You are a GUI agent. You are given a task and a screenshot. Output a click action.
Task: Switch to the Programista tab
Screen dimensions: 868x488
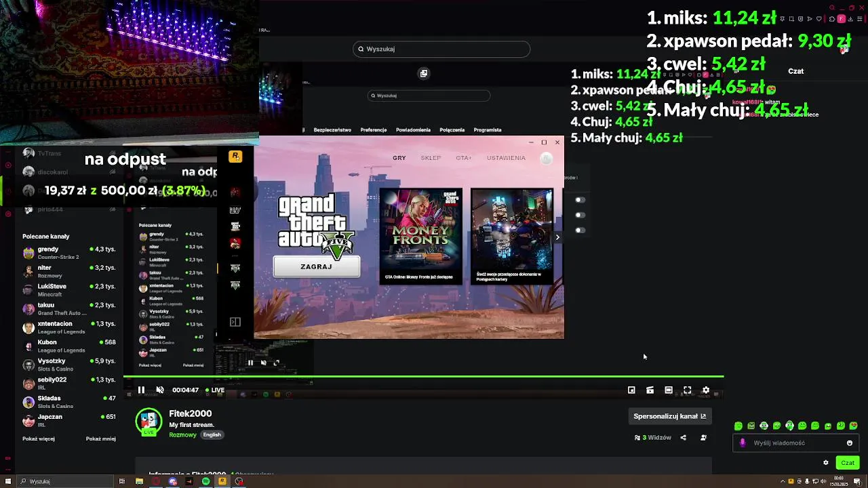488,129
